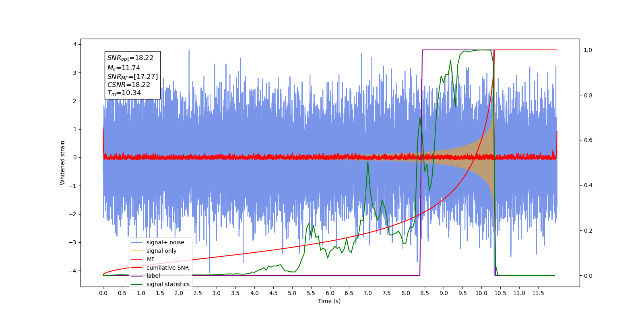Click the Tm=10.34 annotation line
Screen dimensions: 644x322
(x=124, y=93)
